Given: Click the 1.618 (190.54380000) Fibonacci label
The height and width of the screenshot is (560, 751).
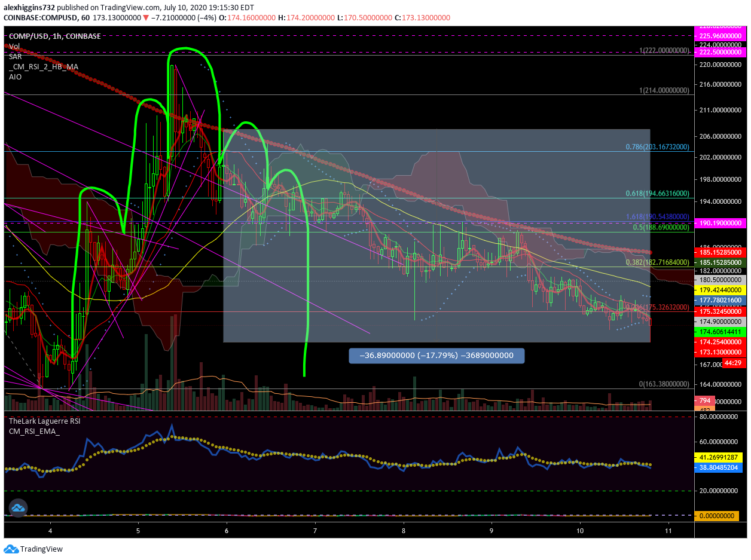Looking at the screenshot, I should 657,216.
